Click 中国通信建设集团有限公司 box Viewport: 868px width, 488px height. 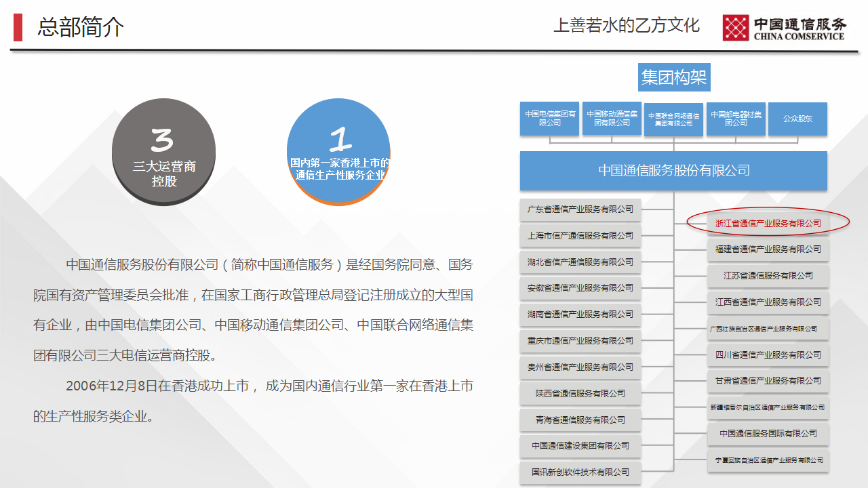click(x=580, y=446)
